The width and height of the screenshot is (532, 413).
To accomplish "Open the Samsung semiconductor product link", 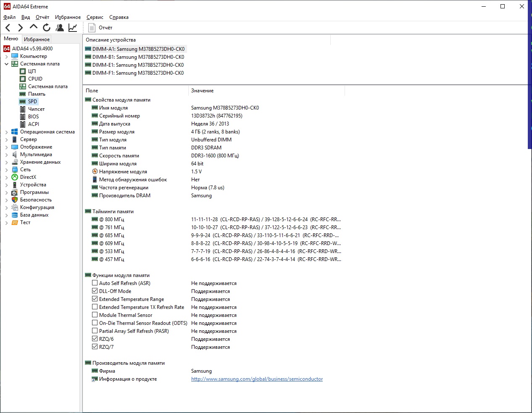I will [x=257, y=379].
